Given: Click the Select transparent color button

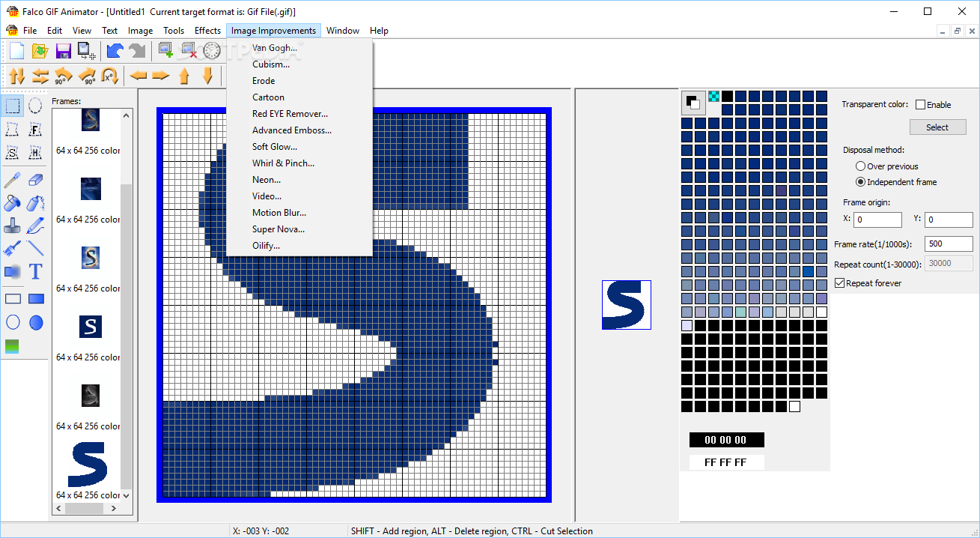Looking at the screenshot, I should click(937, 127).
